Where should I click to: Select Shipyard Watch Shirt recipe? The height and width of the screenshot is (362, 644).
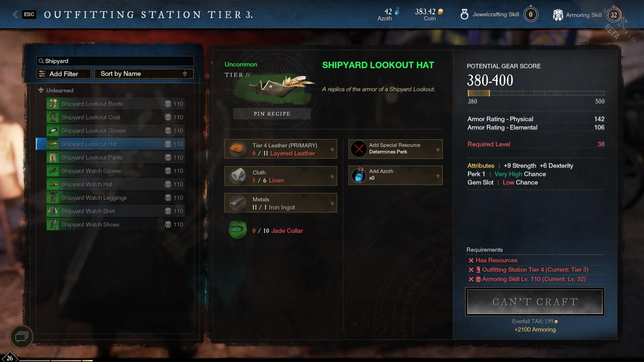[x=115, y=211]
